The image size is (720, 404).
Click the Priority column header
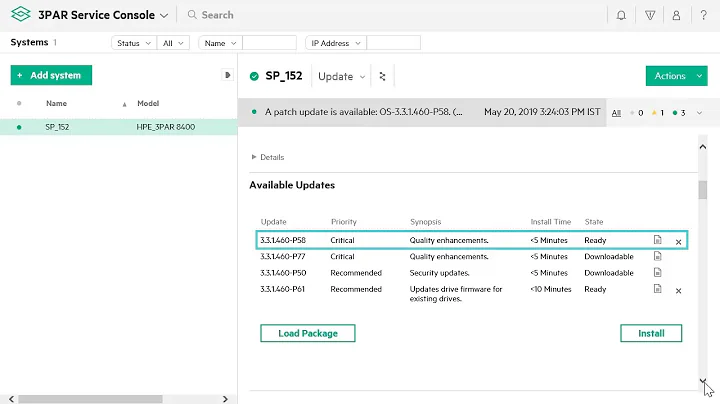point(343,222)
